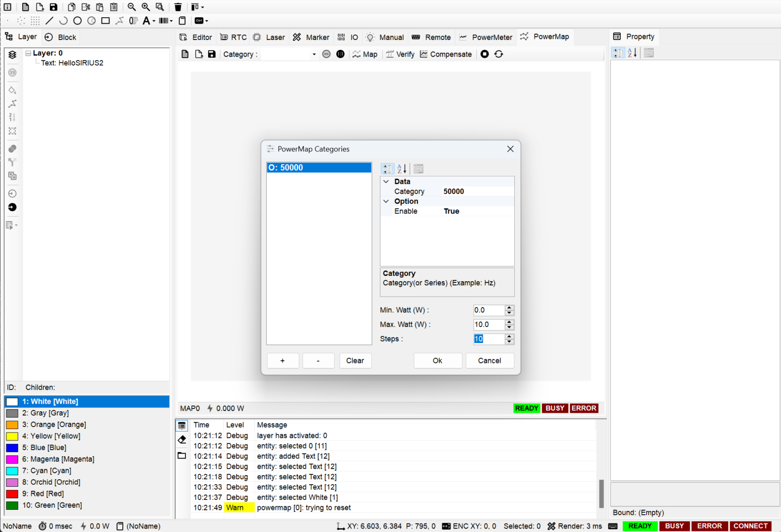781x532 pixels.
Task: Collapse the Data section in property grid
Action: (386, 182)
